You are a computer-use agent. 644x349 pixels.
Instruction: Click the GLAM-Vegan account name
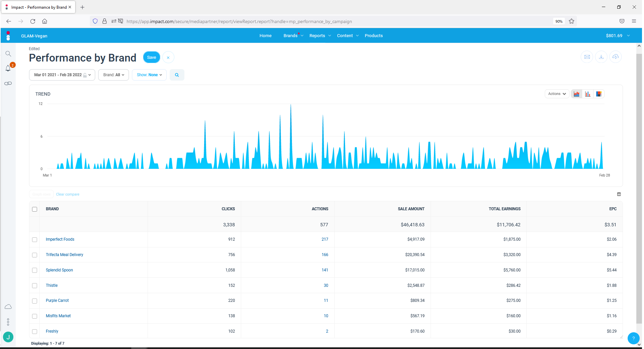(x=34, y=36)
